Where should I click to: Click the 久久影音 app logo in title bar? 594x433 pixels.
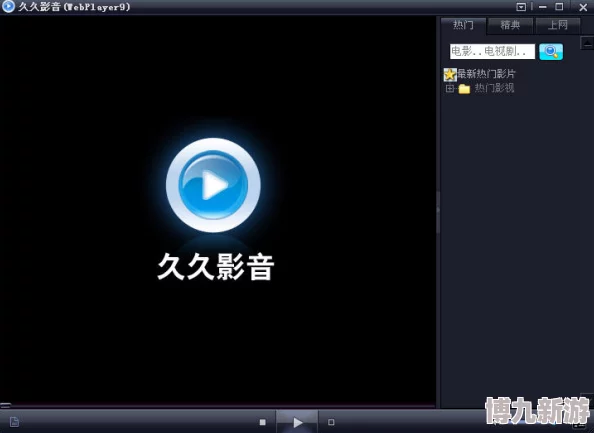(8, 6)
